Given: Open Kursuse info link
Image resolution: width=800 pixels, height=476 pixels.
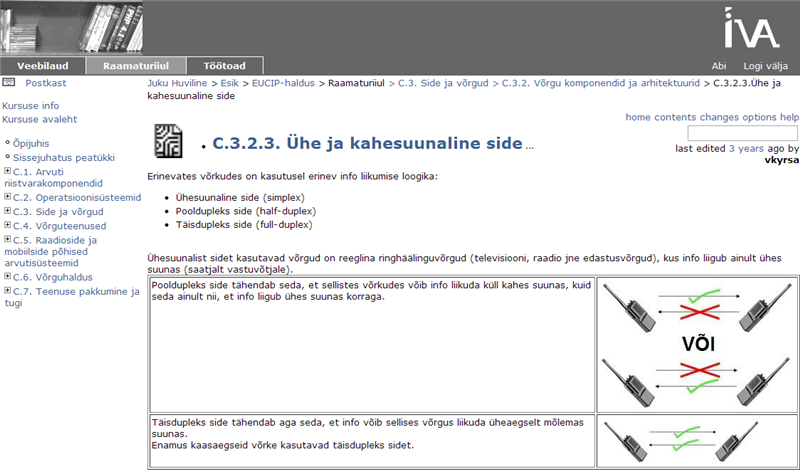Looking at the screenshot, I should tap(31, 106).
